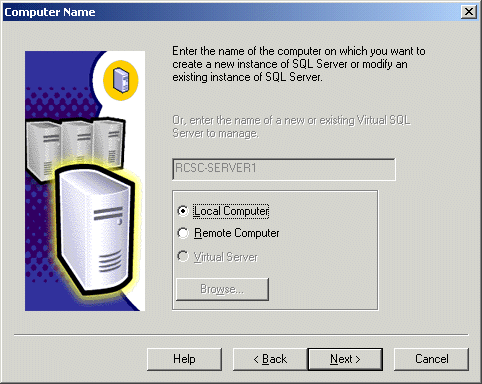The height and width of the screenshot is (384, 482).
Task: Go to the previous page with Back
Action: tap(270, 359)
